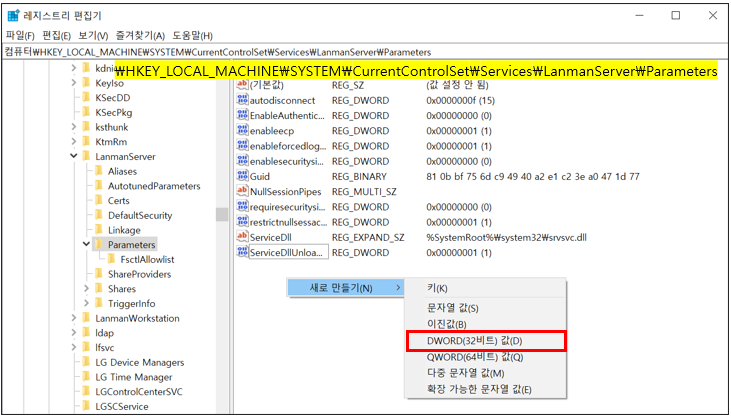Viewport: 731px width, 418px height.
Task: Click the (값 설정 안 됨) data cell
Action: tap(457, 85)
